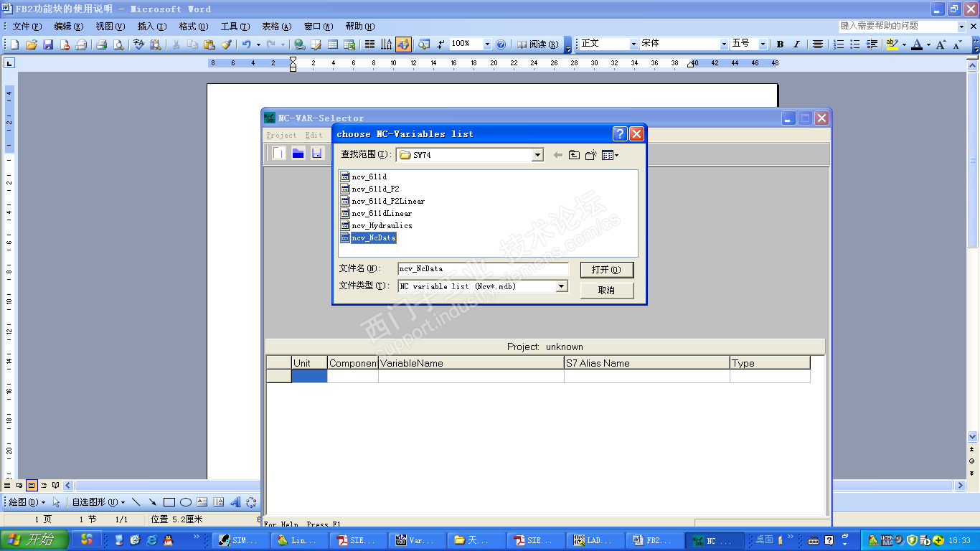This screenshot has height=551, width=980.
Task: Open the font size 五号 dropdown
Action: pos(763,44)
